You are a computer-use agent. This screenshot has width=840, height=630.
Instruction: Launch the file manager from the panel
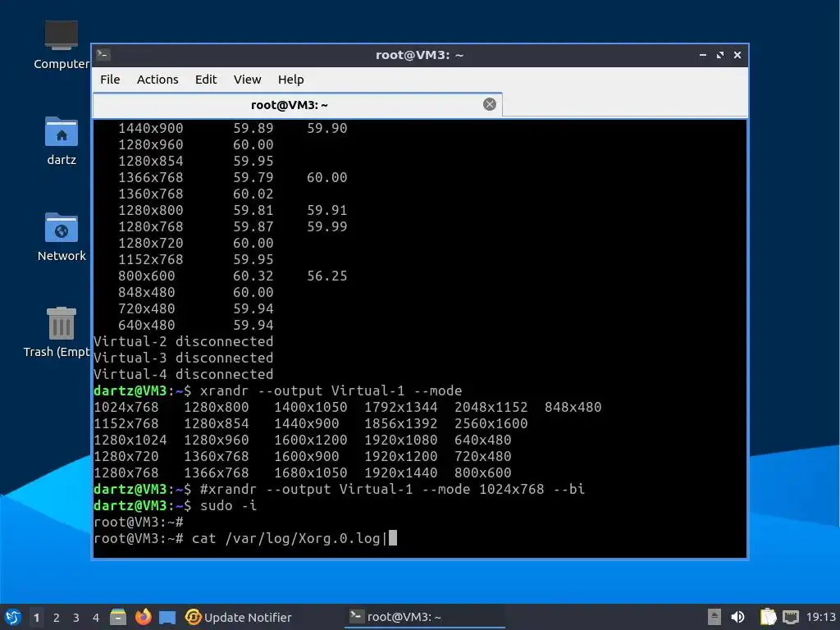click(118, 617)
